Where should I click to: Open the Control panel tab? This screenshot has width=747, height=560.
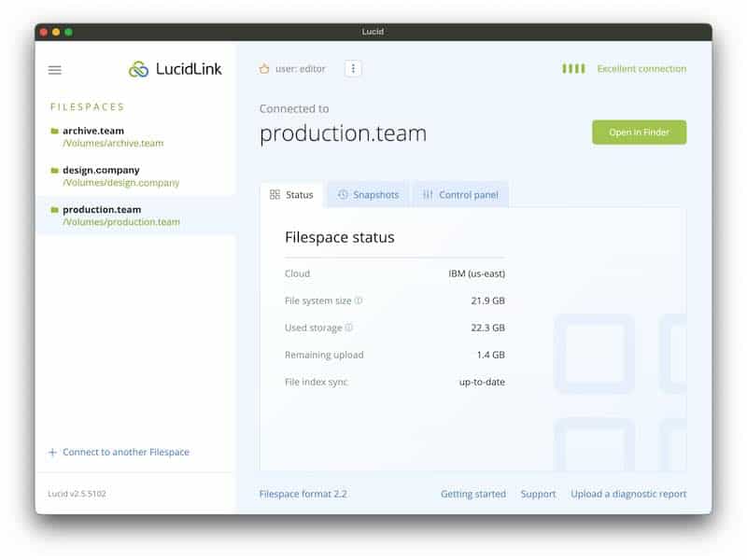(x=460, y=195)
